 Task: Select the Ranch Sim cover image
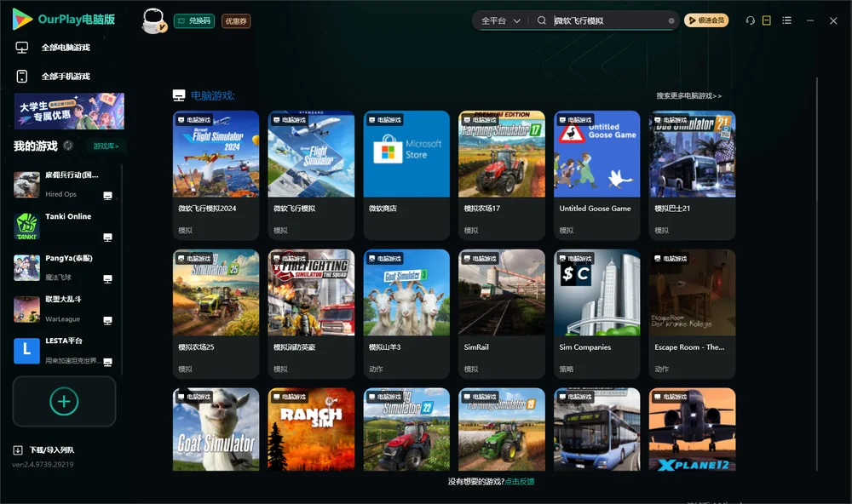pos(311,429)
